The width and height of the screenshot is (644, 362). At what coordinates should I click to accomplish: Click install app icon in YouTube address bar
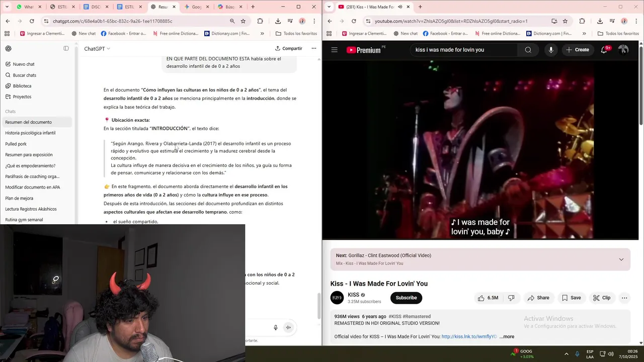point(554,21)
